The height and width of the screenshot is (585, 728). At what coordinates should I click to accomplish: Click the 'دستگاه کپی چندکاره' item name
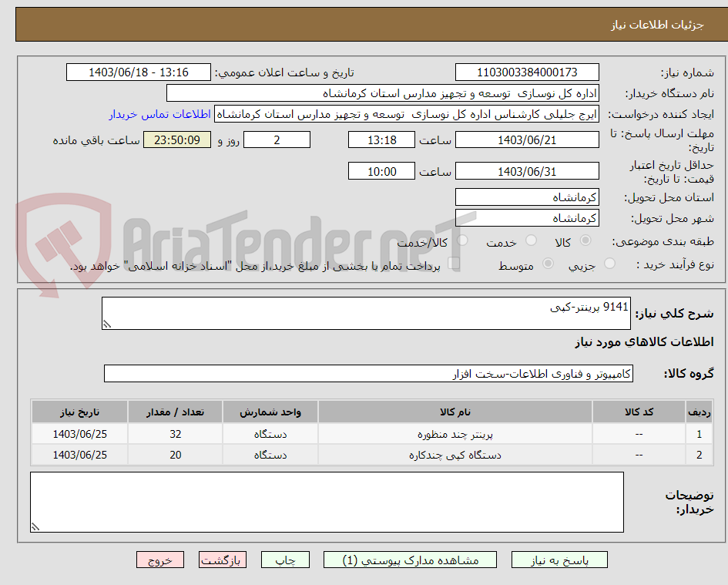click(x=455, y=456)
